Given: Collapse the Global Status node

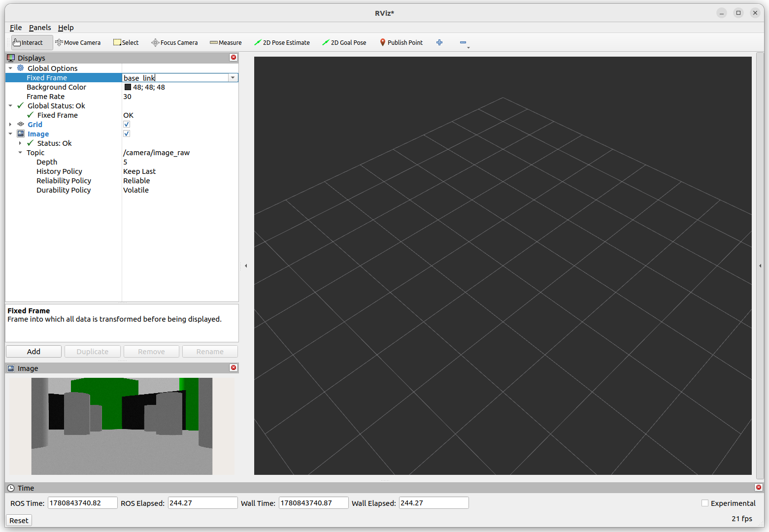Looking at the screenshot, I should [10, 105].
